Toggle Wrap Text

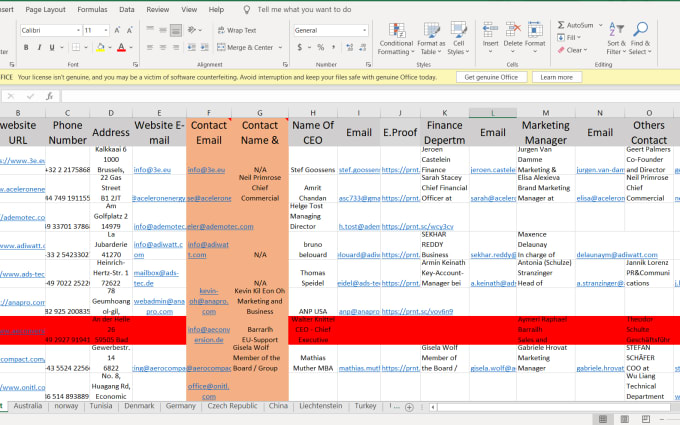(237, 30)
